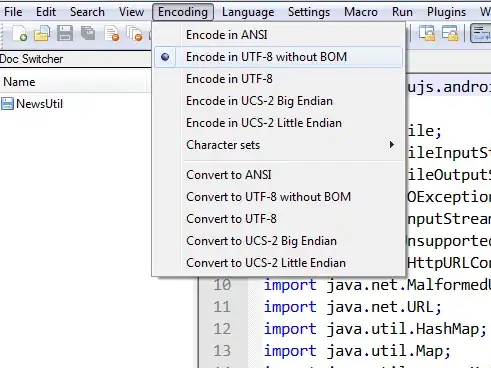
Task: Click the Close document toolbar icon
Action: pyautogui.click(x=112, y=34)
